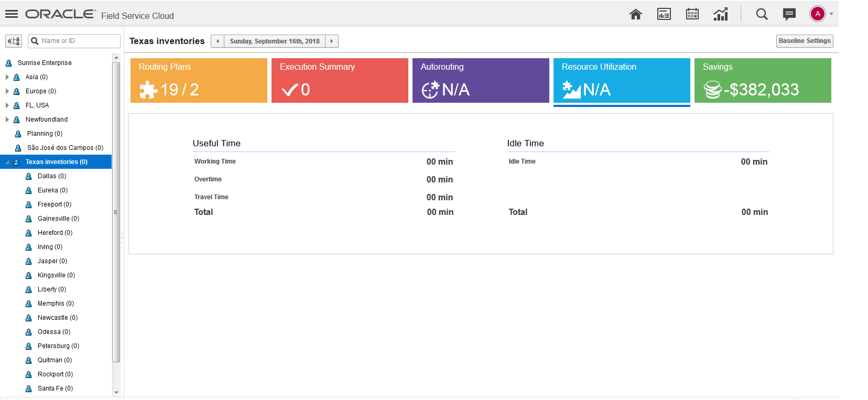
Task: Switch to the Execution Summary tile
Action: 340,80
